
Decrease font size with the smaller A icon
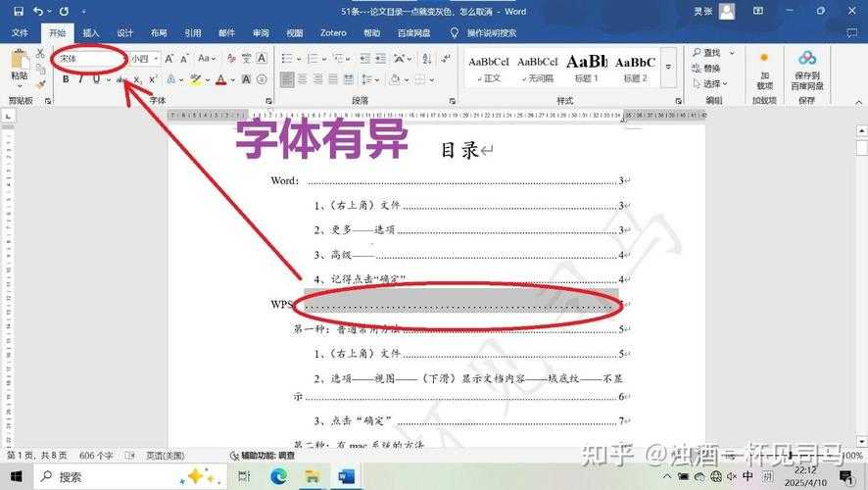tap(185, 58)
